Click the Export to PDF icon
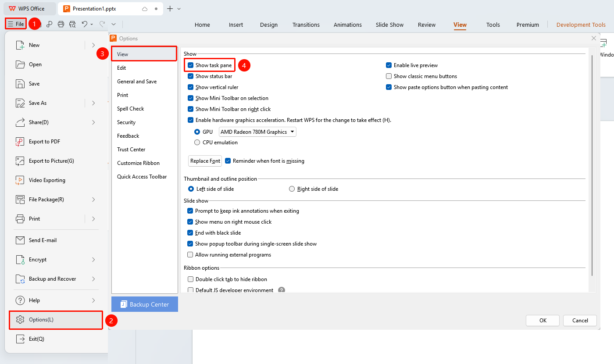 click(x=20, y=142)
